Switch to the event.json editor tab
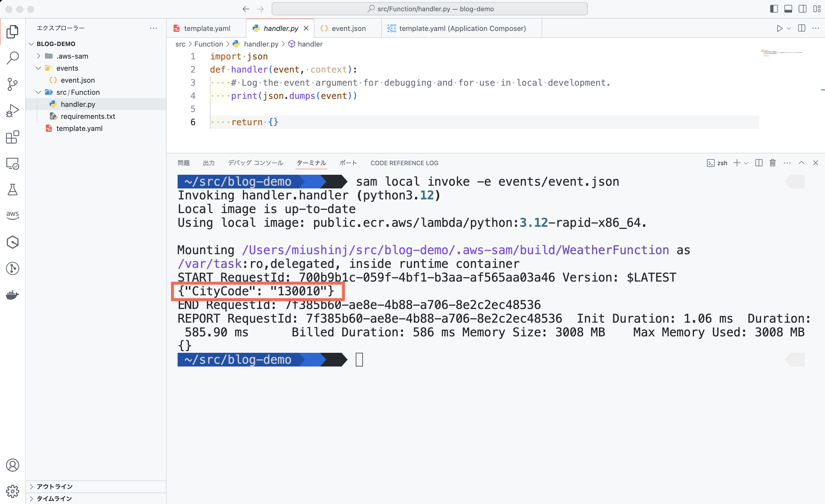This screenshot has height=504, width=825. coord(348,28)
